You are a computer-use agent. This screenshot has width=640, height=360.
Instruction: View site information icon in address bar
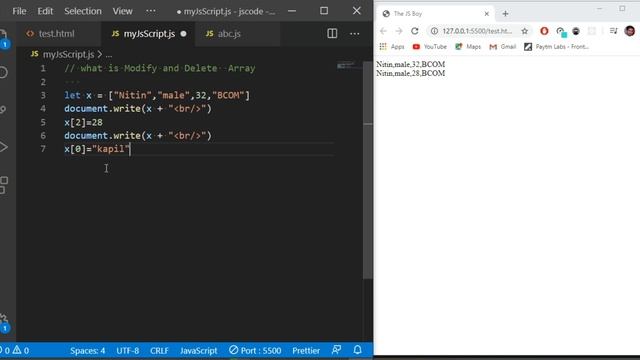(x=434, y=31)
